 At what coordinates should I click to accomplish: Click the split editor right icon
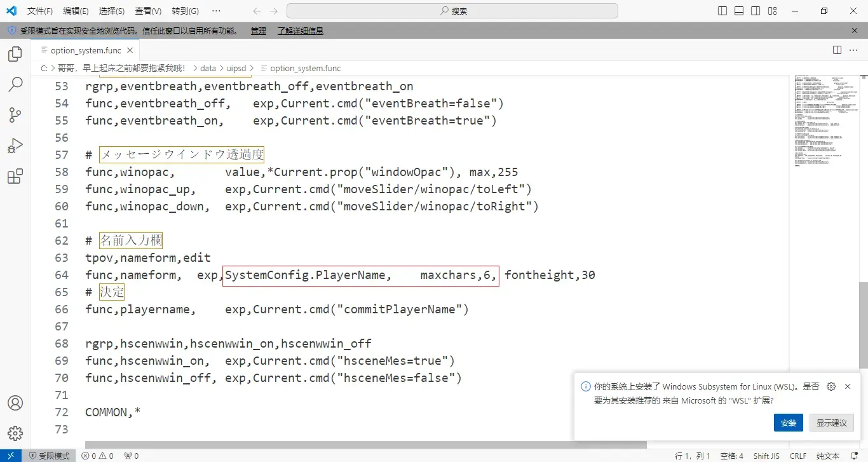pos(837,50)
